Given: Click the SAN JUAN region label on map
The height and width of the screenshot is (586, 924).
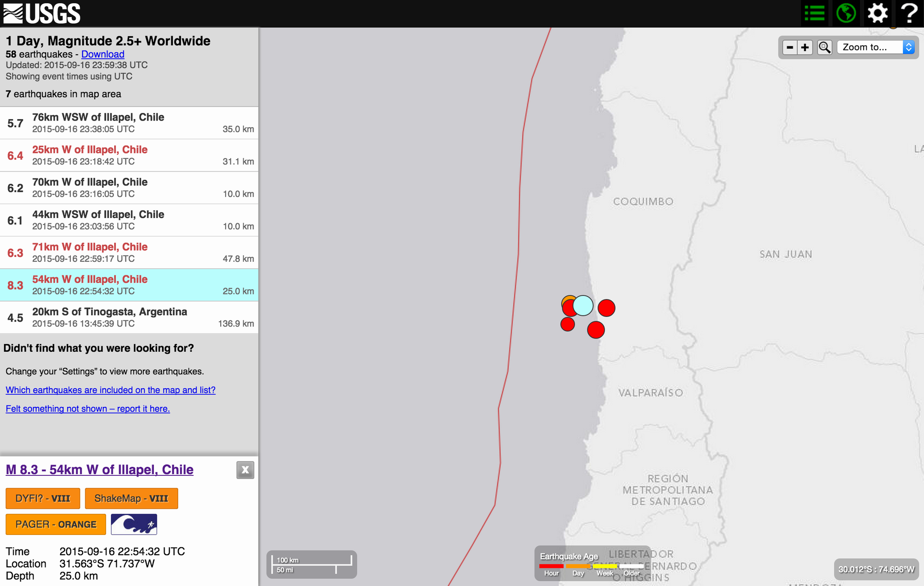Looking at the screenshot, I should tap(786, 255).
